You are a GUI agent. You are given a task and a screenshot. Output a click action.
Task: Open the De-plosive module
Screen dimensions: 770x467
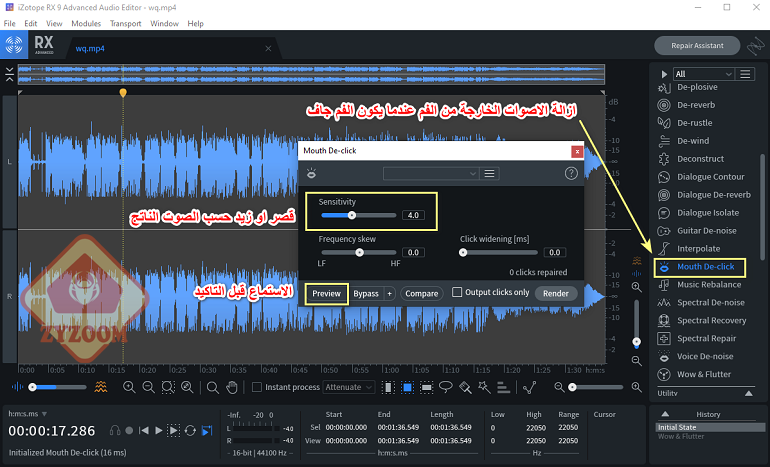pos(696,87)
